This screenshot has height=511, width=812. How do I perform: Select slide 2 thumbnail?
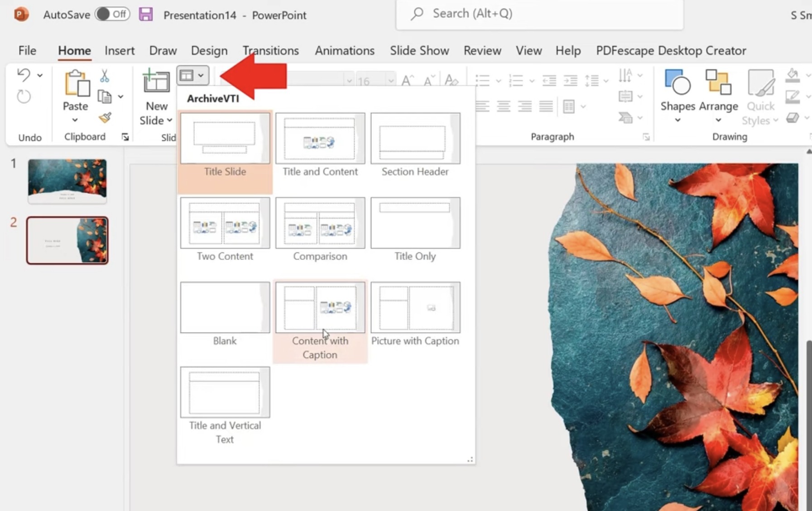tap(67, 241)
